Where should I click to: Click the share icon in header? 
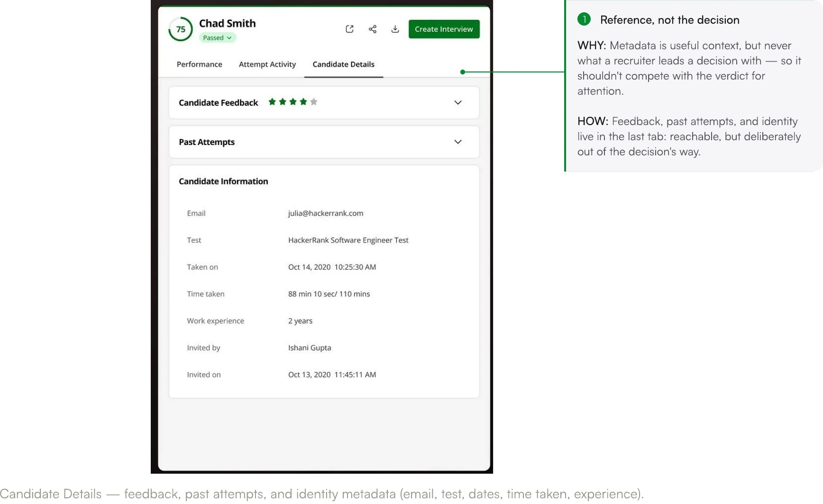[x=373, y=29]
